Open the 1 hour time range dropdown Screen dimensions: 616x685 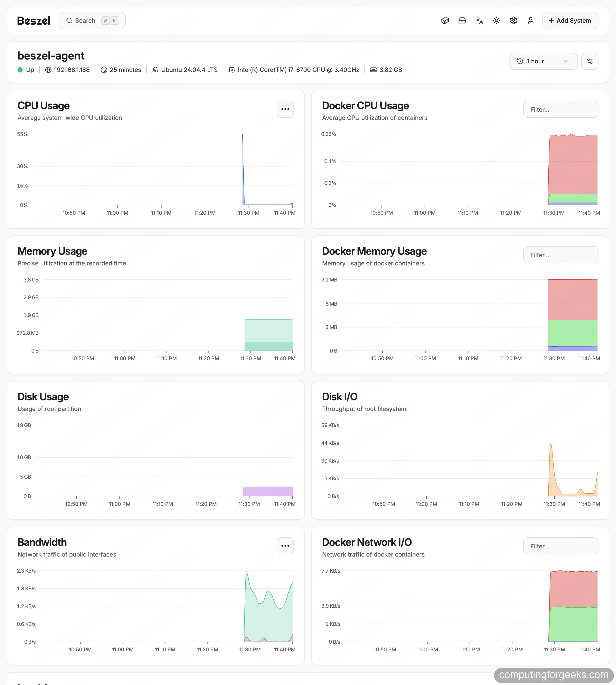click(x=543, y=61)
